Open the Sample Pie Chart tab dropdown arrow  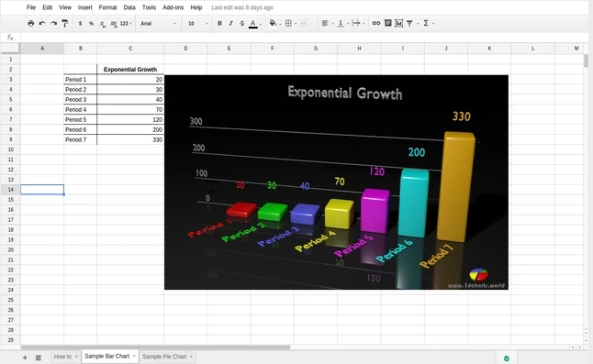point(191,357)
